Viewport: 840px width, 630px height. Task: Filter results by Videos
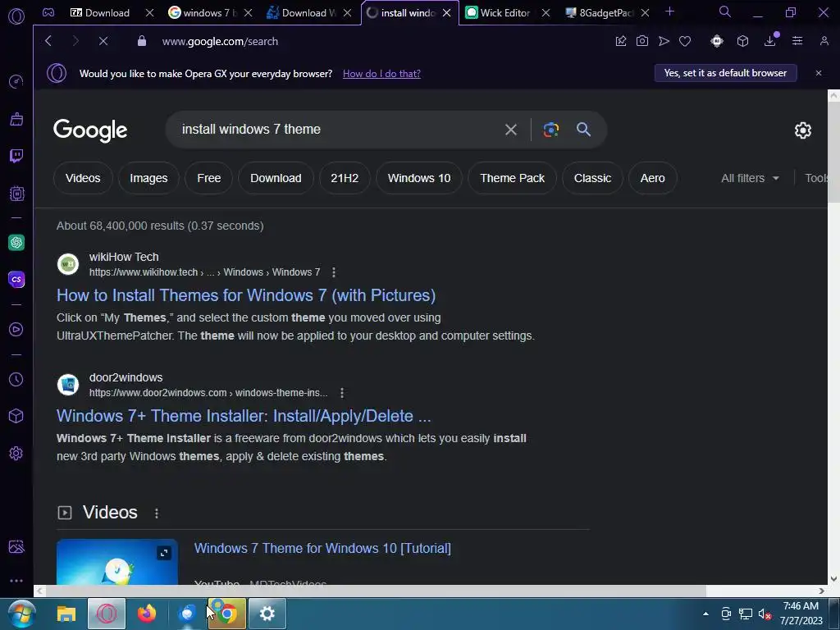pos(83,178)
